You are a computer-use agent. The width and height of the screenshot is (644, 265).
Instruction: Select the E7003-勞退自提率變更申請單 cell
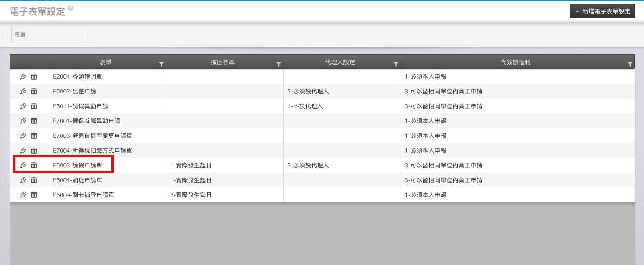pyautogui.click(x=108, y=136)
